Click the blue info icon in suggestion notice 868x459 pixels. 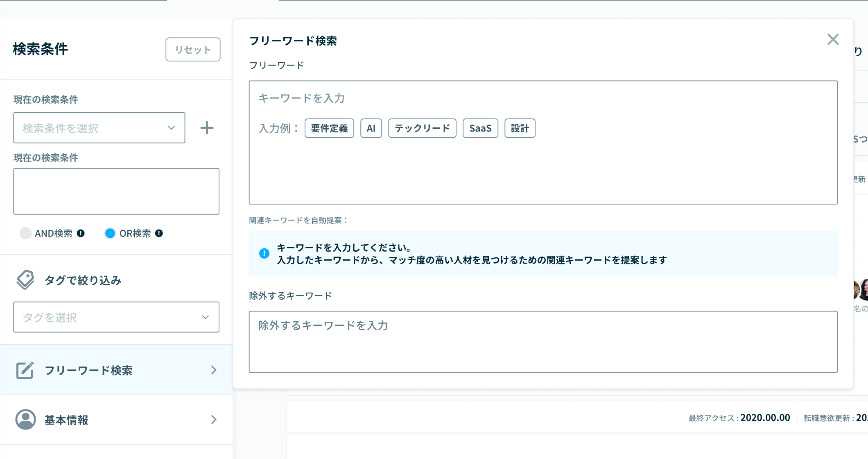264,253
